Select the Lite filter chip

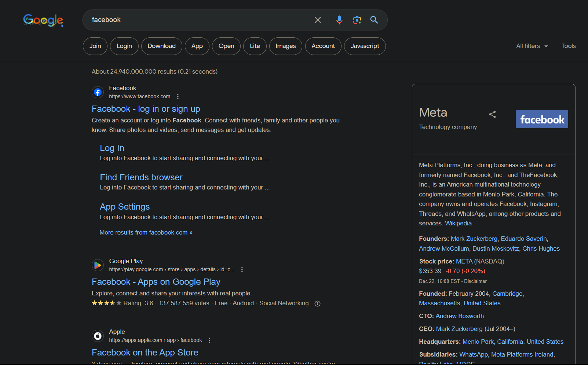(x=255, y=46)
